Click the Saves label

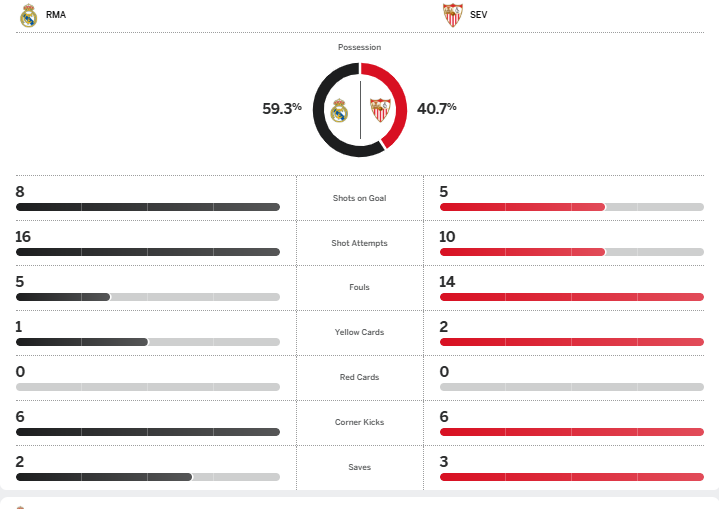coord(360,467)
